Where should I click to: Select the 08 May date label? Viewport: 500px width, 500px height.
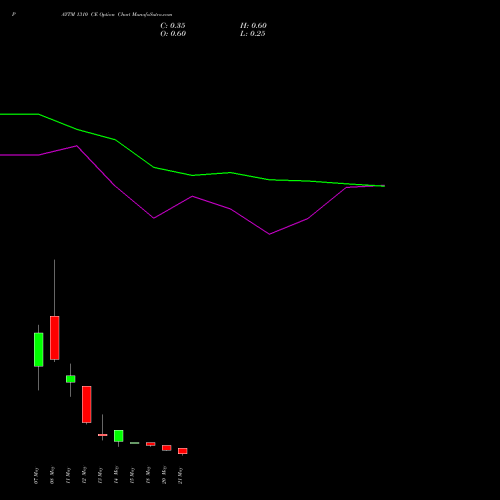click(x=52, y=476)
